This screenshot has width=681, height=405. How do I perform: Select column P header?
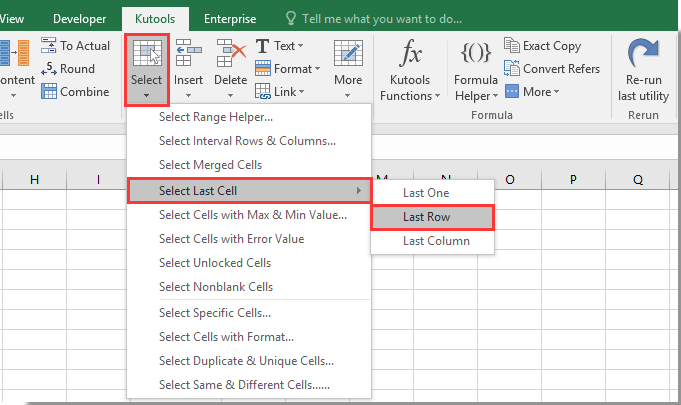(x=573, y=179)
